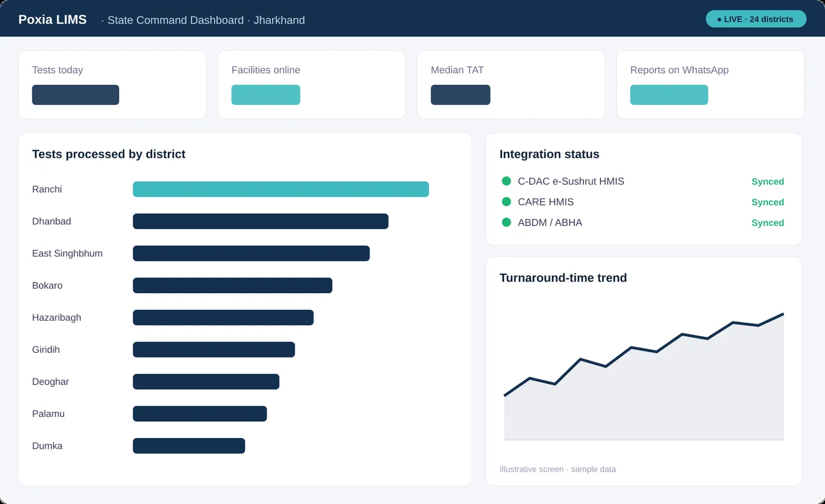Select the State Command Dashboard Jharkhand title
This screenshot has height=504, width=825.
203,20
